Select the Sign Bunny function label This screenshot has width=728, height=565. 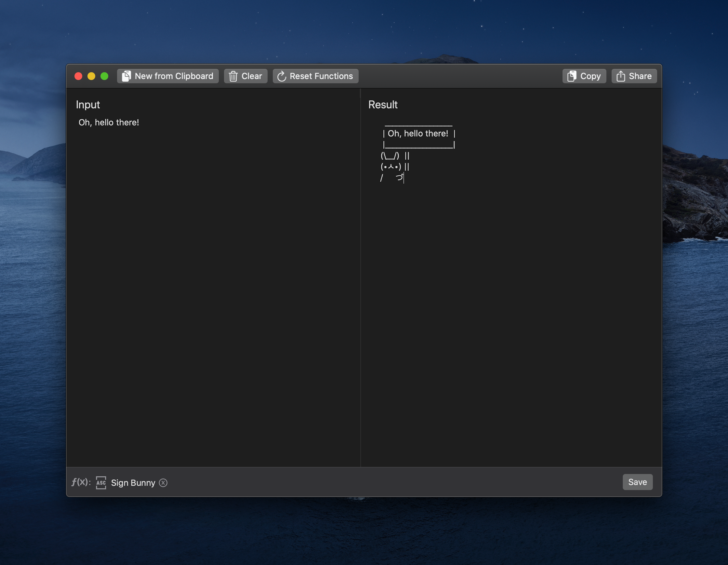point(133,483)
